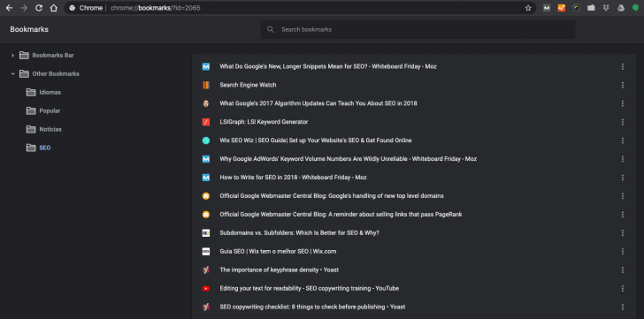Open the home page via house icon
The width and height of the screenshot is (644, 319).
point(53,8)
